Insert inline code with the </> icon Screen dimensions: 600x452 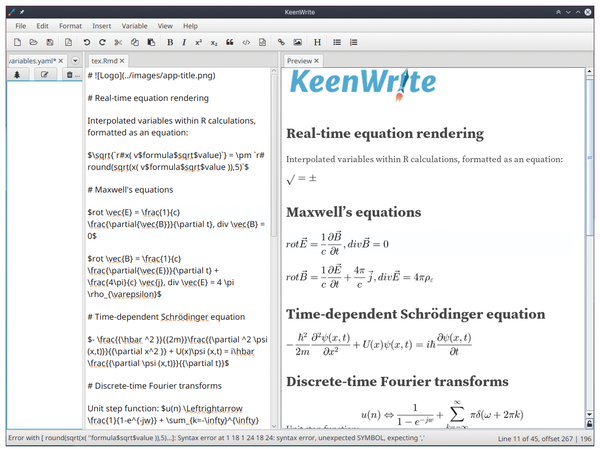click(246, 42)
